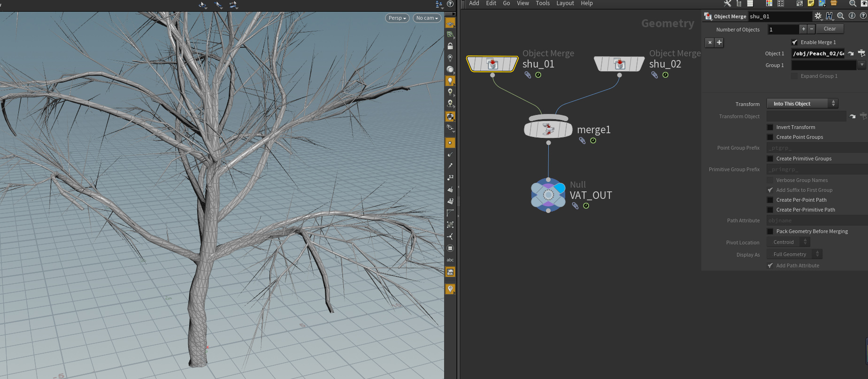Image resolution: width=868 pixels, height=379 pixels.
Task: Click the parameter search magnifier icon
Action: pos(841,16)
